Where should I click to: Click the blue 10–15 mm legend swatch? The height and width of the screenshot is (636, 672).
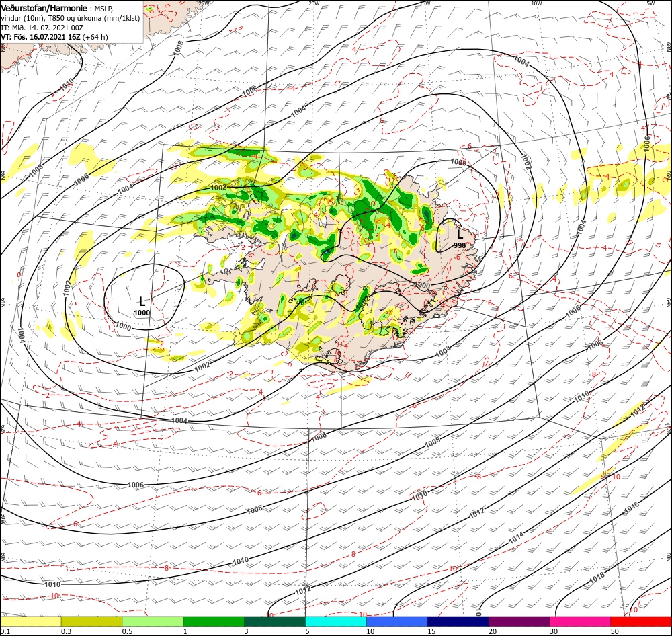(x=397, y=621)
